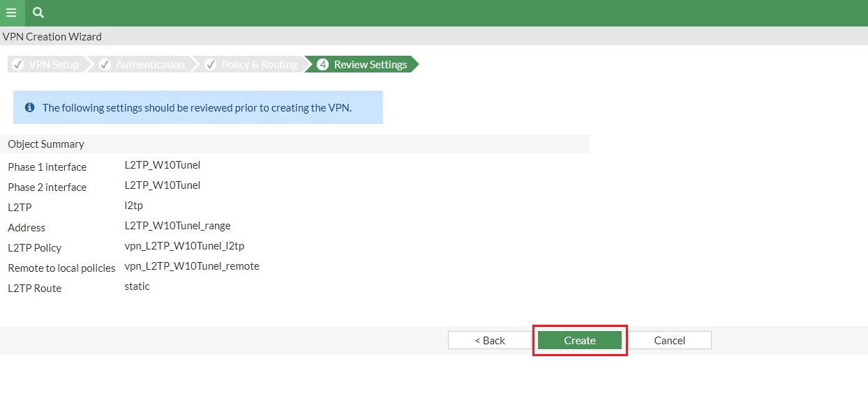Click the Phase 2 interface value L2TP_W10Tunel
The height and width of the screenshot is (407, 868).
click(x=163, y=185)
